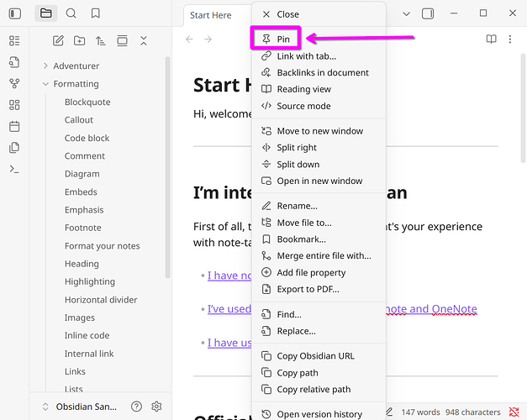Open the Callout note

[79, 120]
